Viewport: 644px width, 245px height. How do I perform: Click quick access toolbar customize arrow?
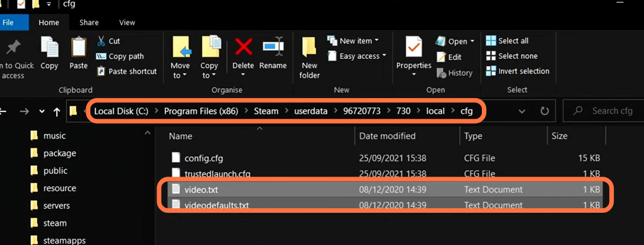click(x=49, y=4)
